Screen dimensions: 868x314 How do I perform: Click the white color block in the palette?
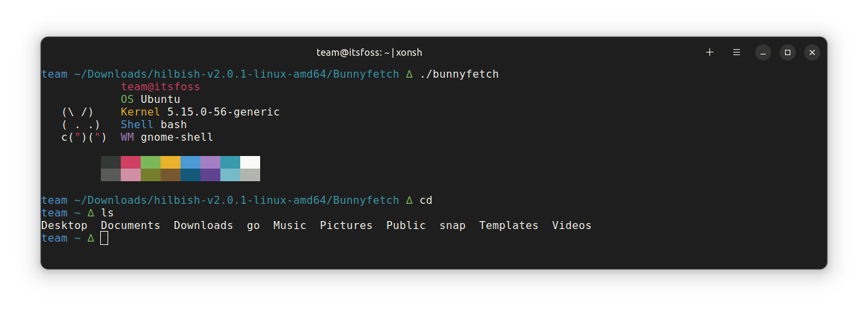click(250, 163)
